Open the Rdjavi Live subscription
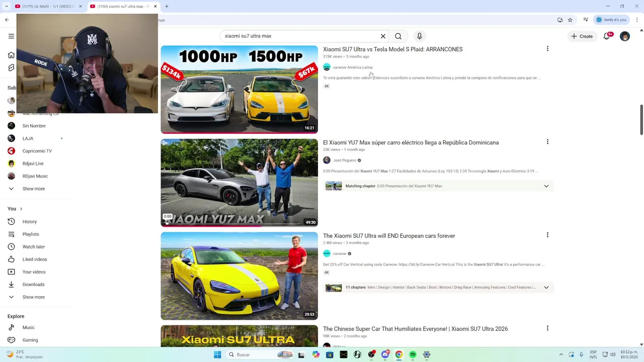Viewport: 644px width, 362px height. click(x=33, y=163)
